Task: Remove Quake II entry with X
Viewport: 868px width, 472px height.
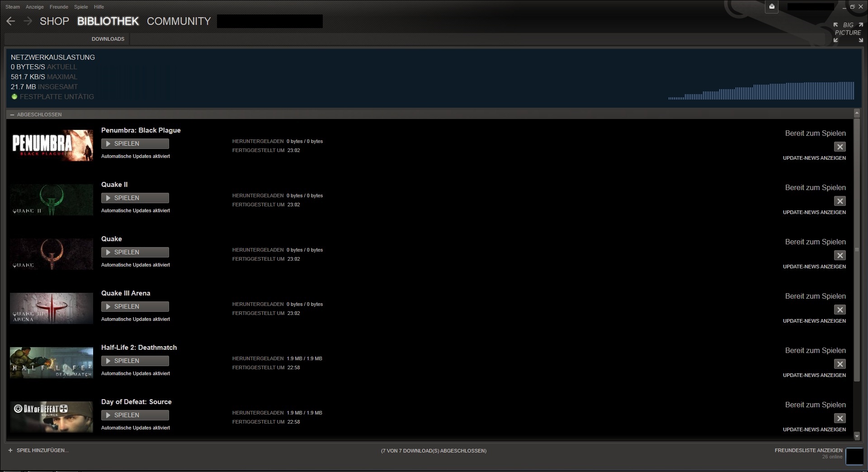Action: tap(840, 201)
